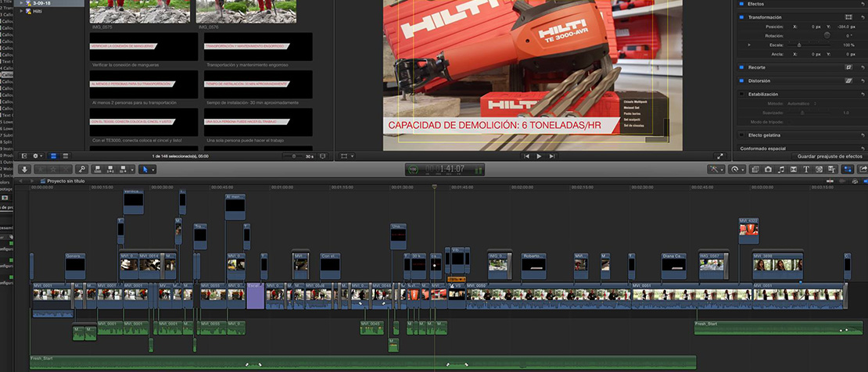Click the import media down-arrow button
Viewport: 868px width, 372px height.
pyautogui.click(x=24, y=170)
